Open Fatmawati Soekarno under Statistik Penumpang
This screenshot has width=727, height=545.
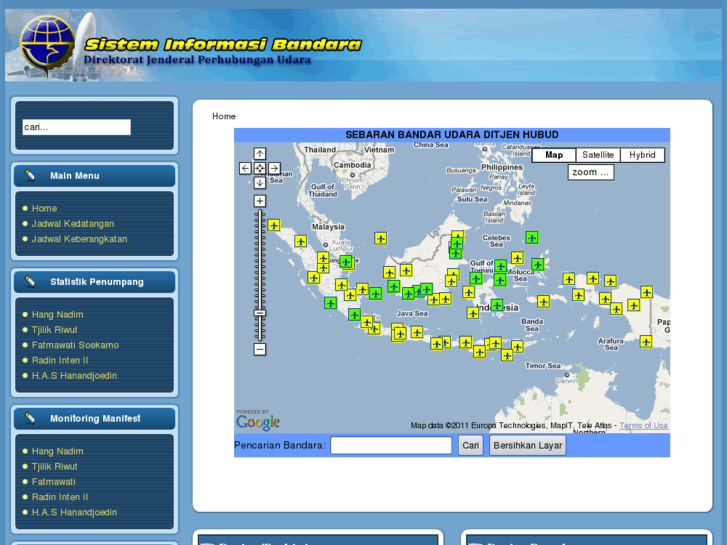(75, 346)
